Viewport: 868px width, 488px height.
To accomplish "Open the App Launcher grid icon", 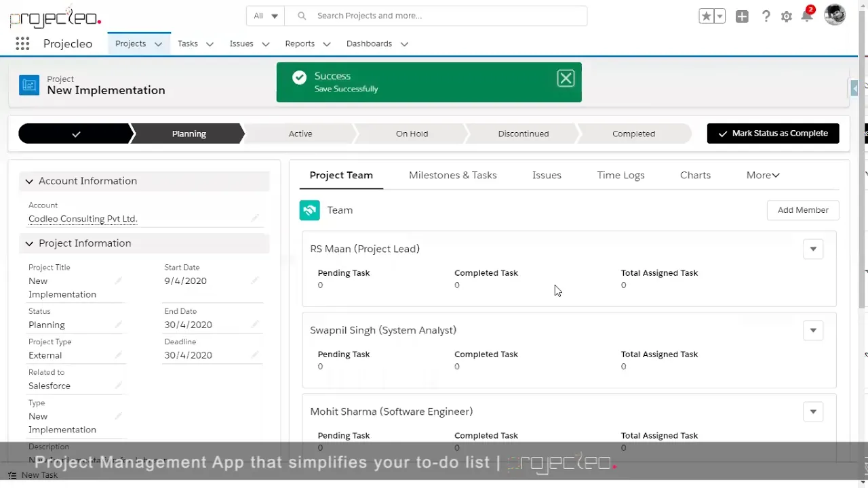I will 22,43.
